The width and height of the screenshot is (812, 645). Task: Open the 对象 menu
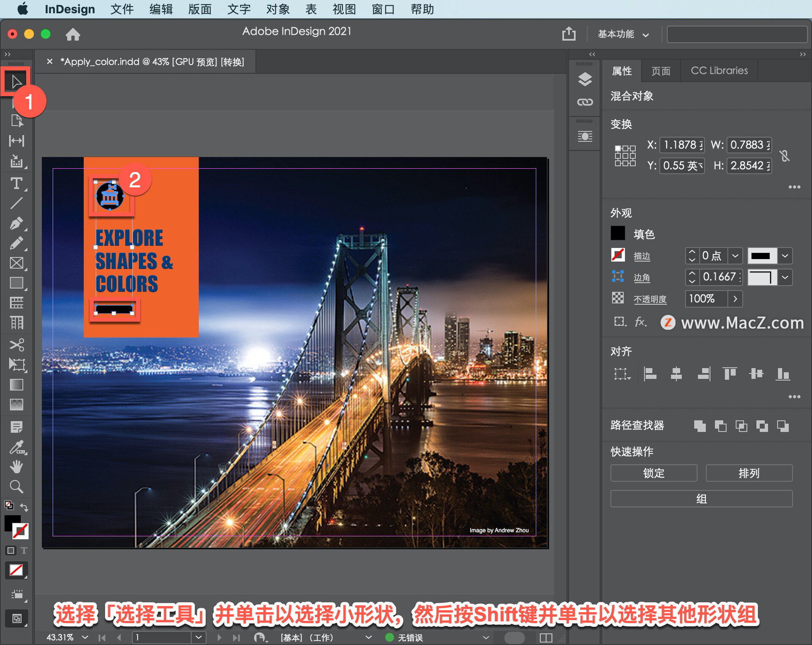(x=277, y=9)
